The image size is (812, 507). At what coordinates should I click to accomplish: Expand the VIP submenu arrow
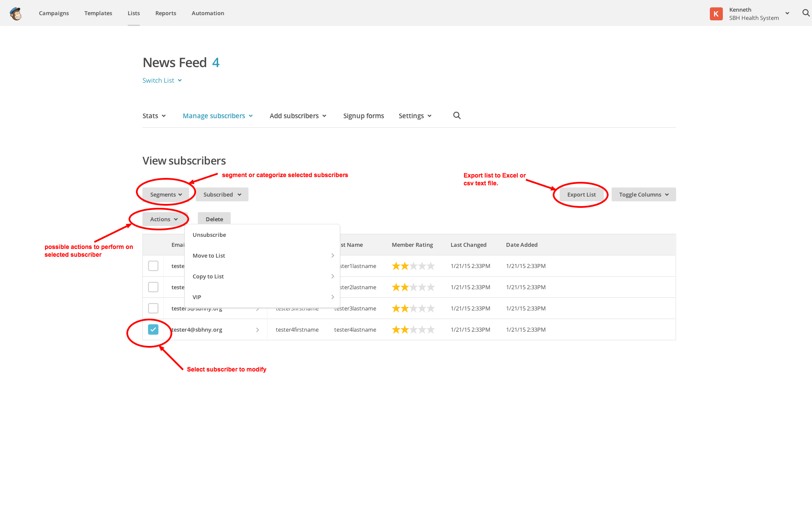[332, 297]
